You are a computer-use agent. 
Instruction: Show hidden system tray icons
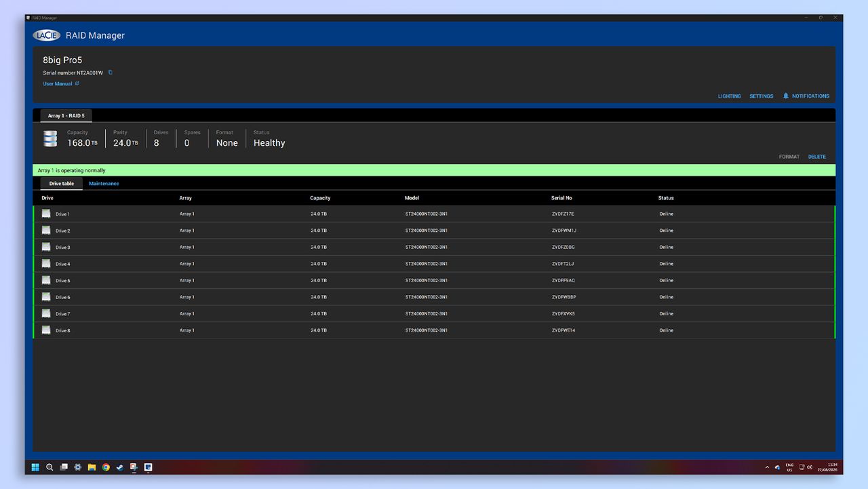(x=767, y=467)
